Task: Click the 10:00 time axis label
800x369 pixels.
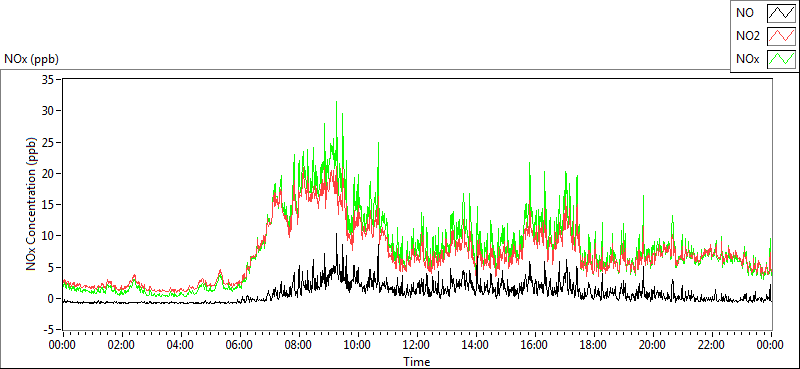Action: pos(358,345)
